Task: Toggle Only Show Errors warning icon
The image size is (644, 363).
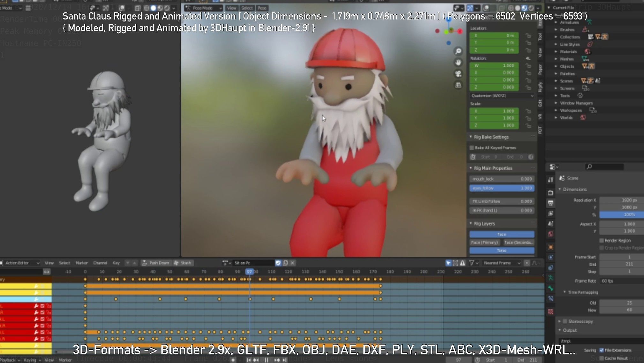Action: 462,263
